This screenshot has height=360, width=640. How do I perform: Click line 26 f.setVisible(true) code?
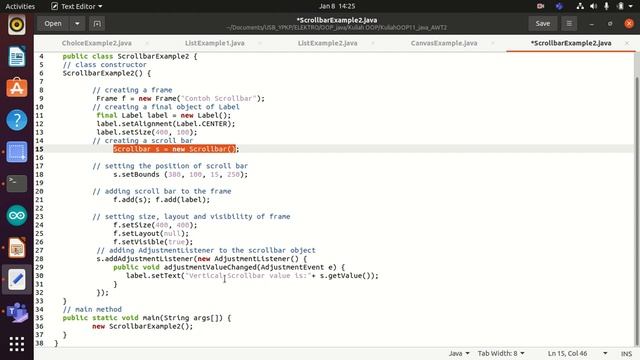click(x=153, y=242)
